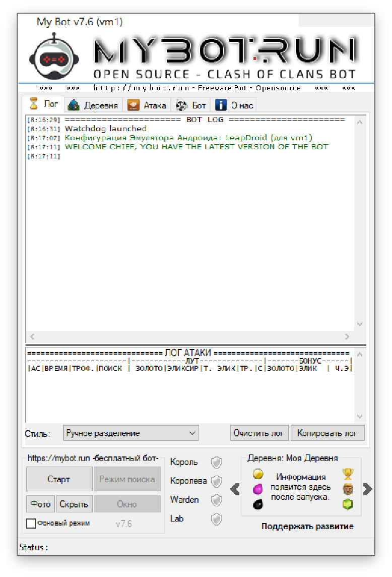Click the dark elixir drop icon

(258, 504)
